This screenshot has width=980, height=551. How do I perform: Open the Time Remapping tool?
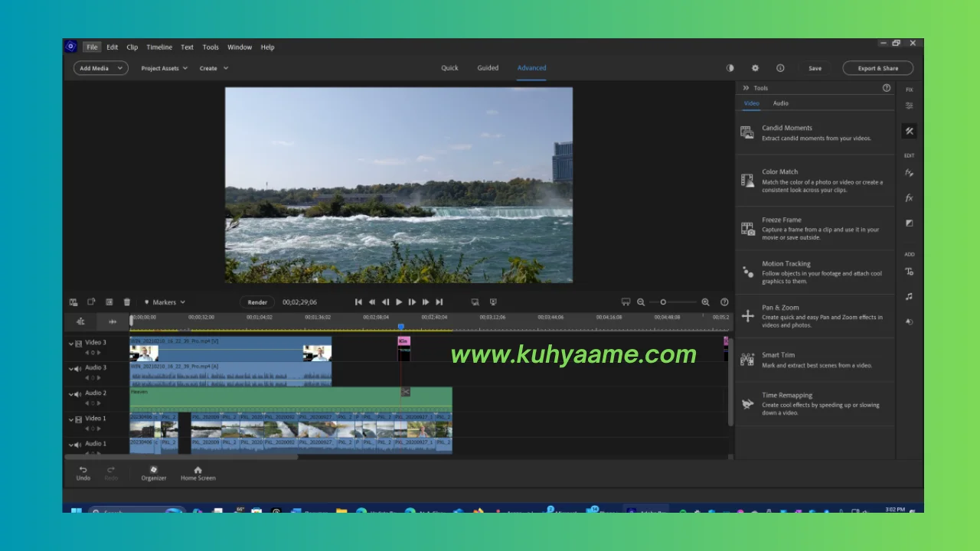pos(815,403)
